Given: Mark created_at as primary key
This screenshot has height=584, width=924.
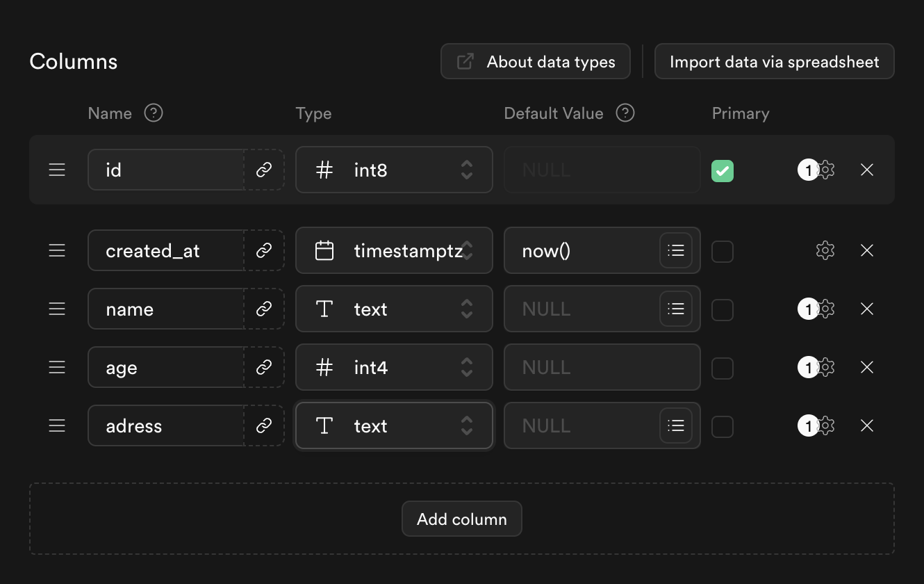Looking at the screenshot, I should [x=723, y=251].
